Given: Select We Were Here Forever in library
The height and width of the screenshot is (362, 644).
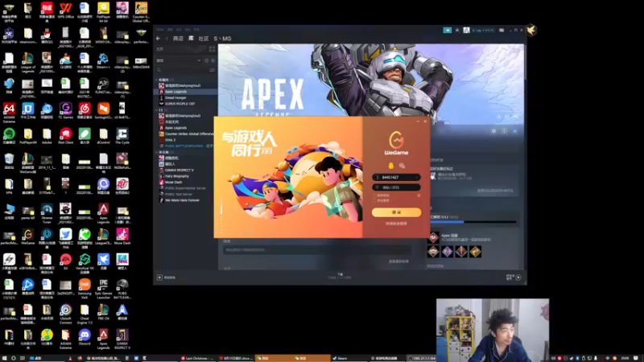Looking at the screenshot, I should (x=182, y=200).
